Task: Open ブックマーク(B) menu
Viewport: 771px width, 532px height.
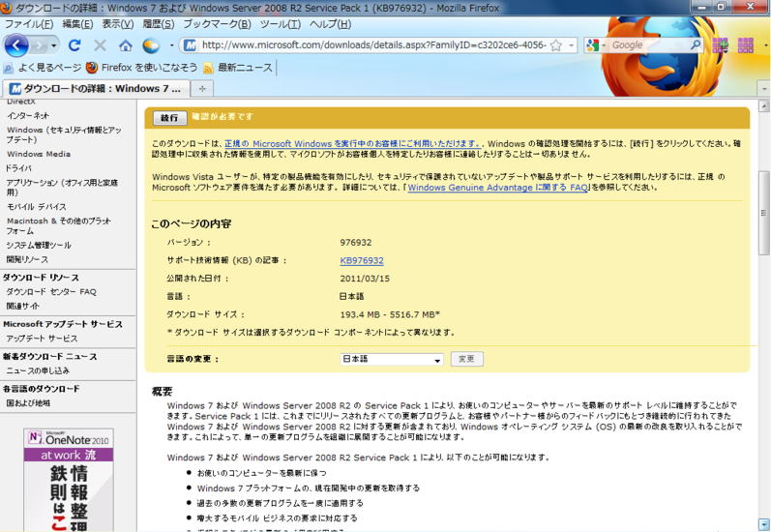Action: pyautogui.click(x=217, y=24)
